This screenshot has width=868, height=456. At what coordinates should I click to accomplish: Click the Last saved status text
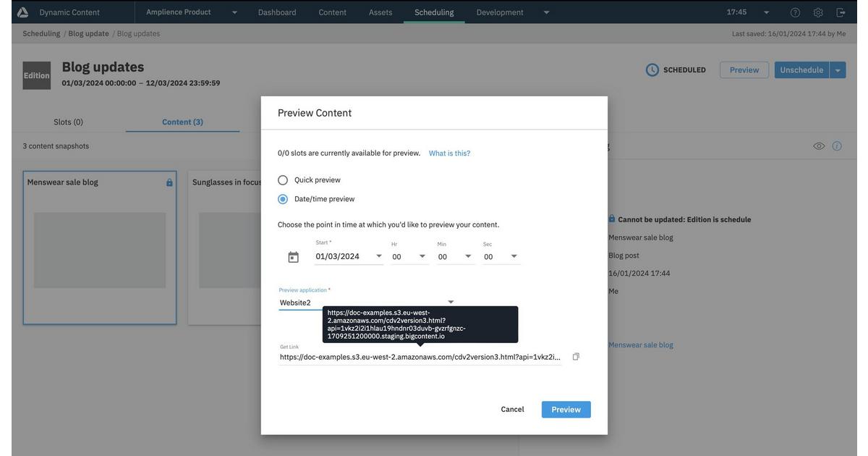click(788, 34)
